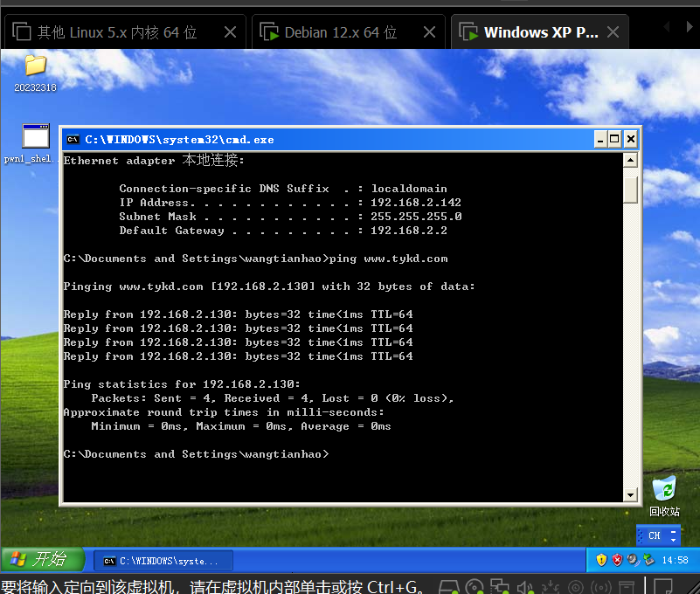
Task: Click the cmd scrollbar down arrow
Action: point(630,494)
